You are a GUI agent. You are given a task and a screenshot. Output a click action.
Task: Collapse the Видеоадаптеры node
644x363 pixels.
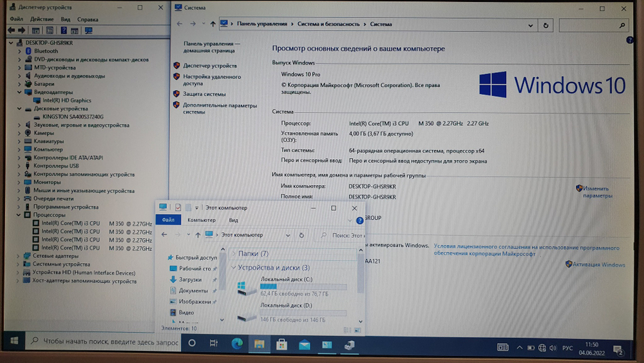point(19,92)
